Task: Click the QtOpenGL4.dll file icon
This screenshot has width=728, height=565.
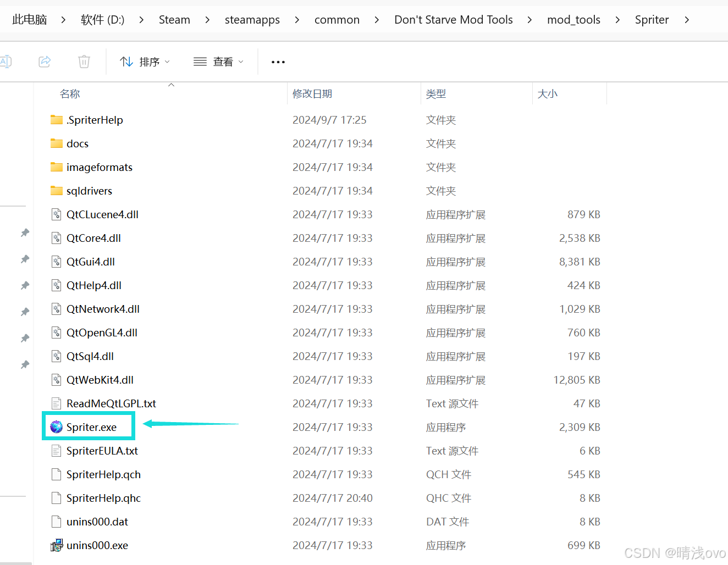Action: click(56, 333)
